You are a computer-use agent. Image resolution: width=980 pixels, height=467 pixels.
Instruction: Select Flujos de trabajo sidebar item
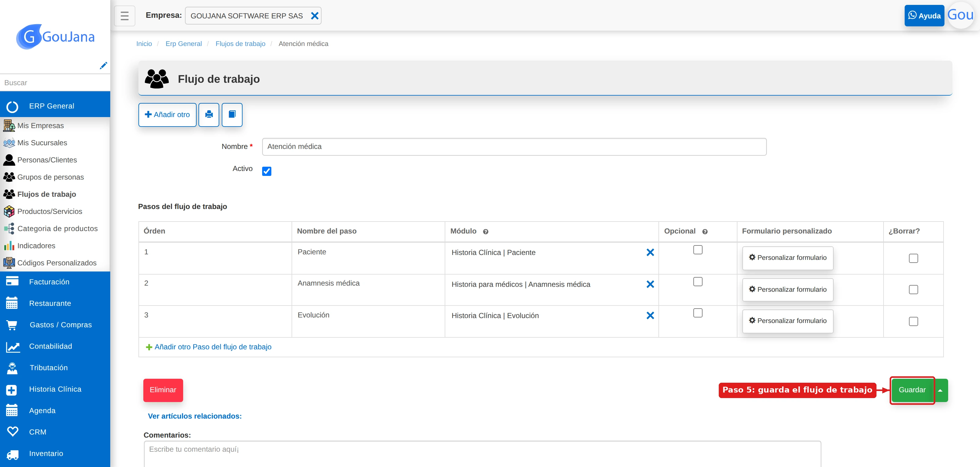click(55, 194)
